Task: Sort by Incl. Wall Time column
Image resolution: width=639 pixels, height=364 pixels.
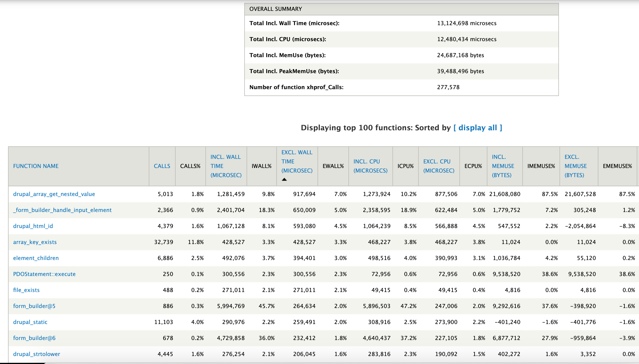Action: pos(226,166)
